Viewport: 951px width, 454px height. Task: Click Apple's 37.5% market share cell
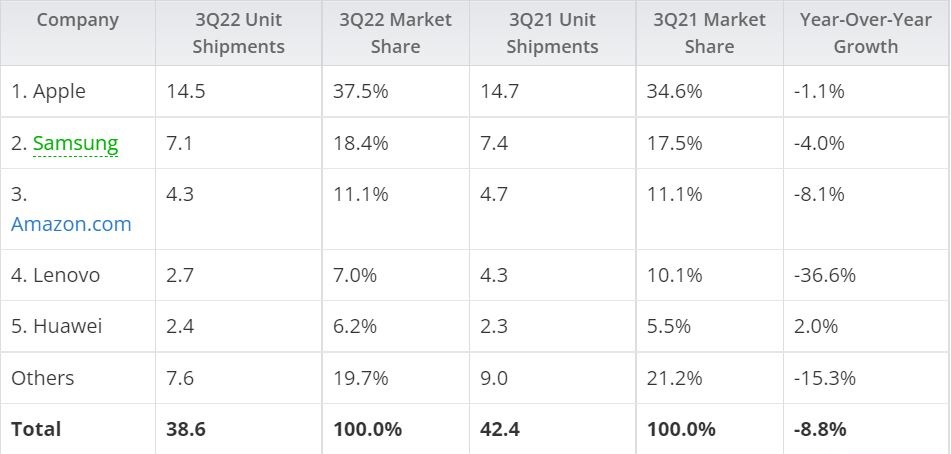pos(361,91)
